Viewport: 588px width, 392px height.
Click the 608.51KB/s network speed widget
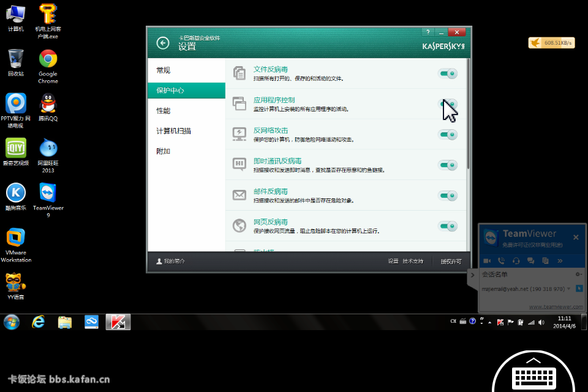(x=552, y=43)
